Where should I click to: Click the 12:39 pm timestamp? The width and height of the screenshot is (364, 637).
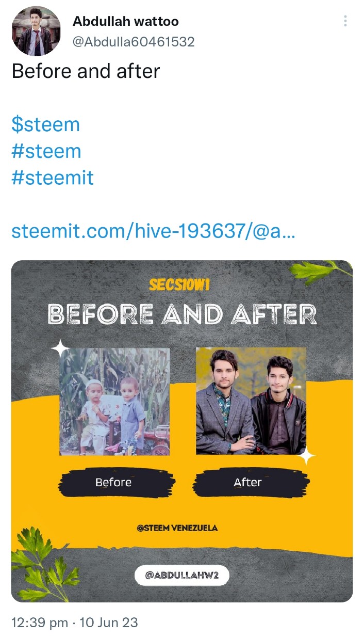coord(40,623)
